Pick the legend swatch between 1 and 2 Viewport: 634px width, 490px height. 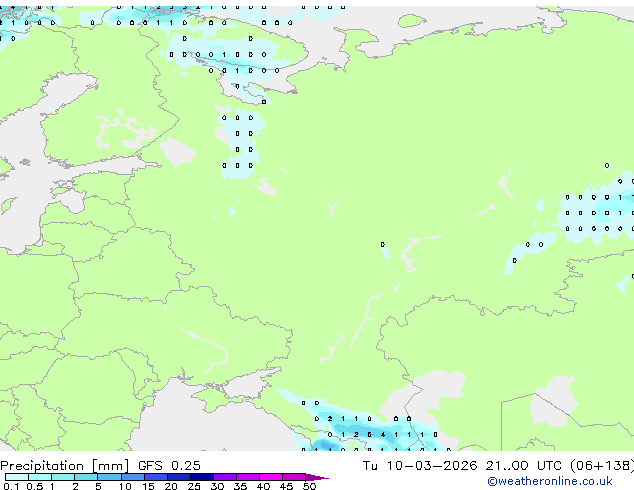(63, 477)
